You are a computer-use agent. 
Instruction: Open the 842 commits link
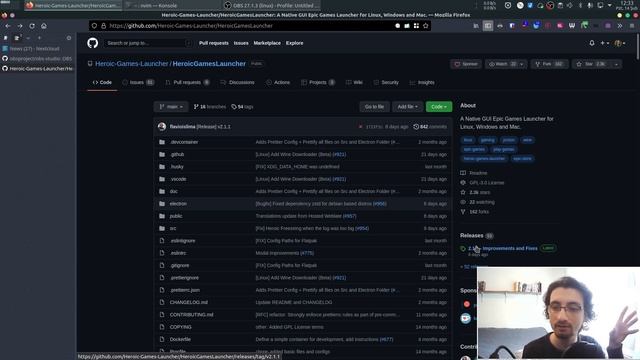430,127
